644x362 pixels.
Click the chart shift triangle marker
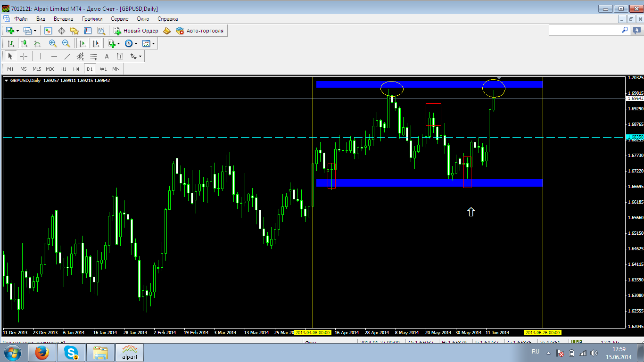click(500, 78)
